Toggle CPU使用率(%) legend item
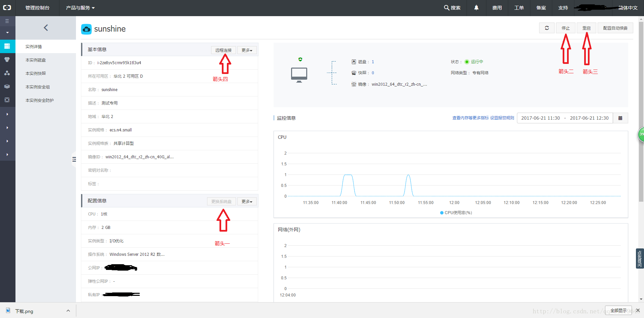The width and height of the screenshot is (644, 318). pyautogui.click(x=456, y=213)
